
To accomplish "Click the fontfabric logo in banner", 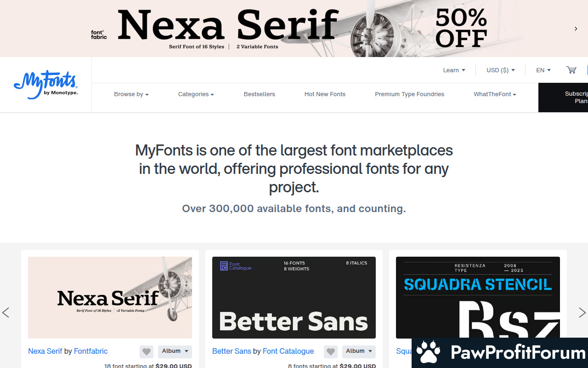I will pos(99,34).
